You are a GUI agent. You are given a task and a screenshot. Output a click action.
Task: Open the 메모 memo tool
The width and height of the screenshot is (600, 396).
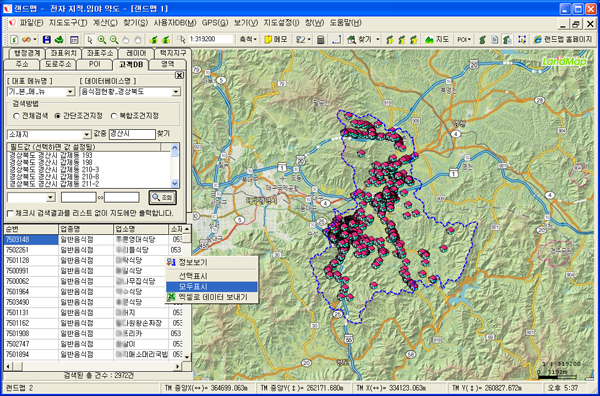point(276,39)
